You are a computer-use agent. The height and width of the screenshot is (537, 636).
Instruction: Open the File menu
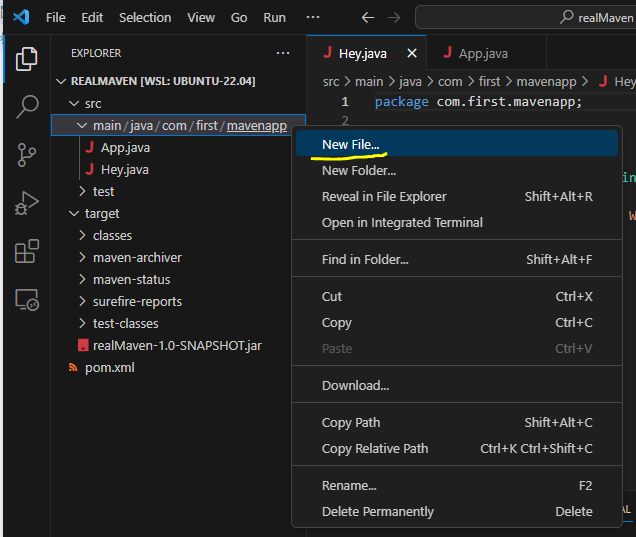coord(56,17)
